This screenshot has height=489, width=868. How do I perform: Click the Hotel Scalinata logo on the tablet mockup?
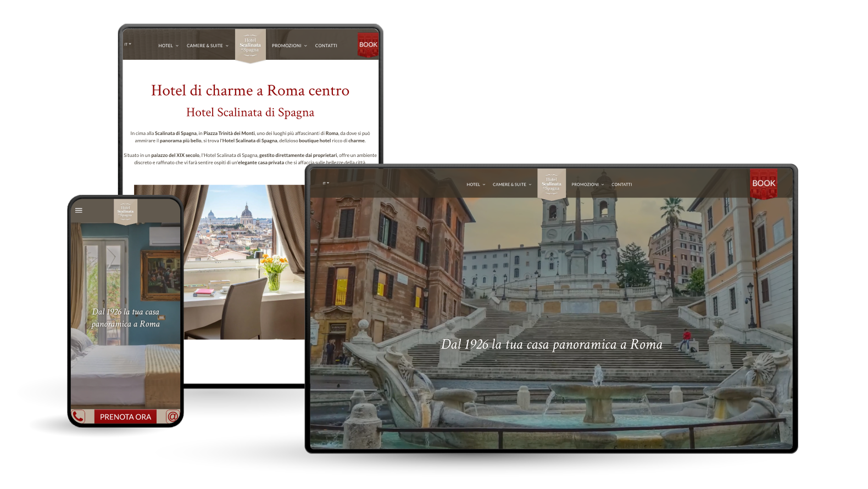(x=251, y=46)
